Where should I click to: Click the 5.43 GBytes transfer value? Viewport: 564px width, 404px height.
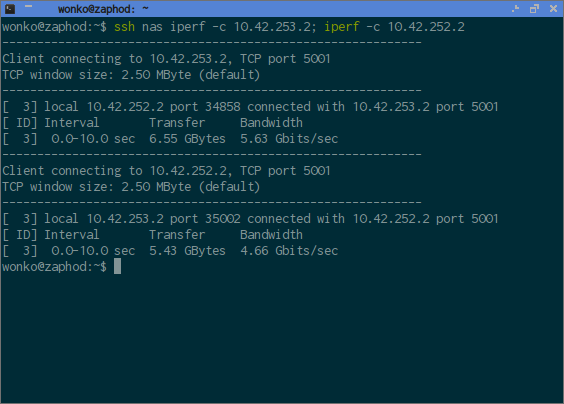click(187, 251)
